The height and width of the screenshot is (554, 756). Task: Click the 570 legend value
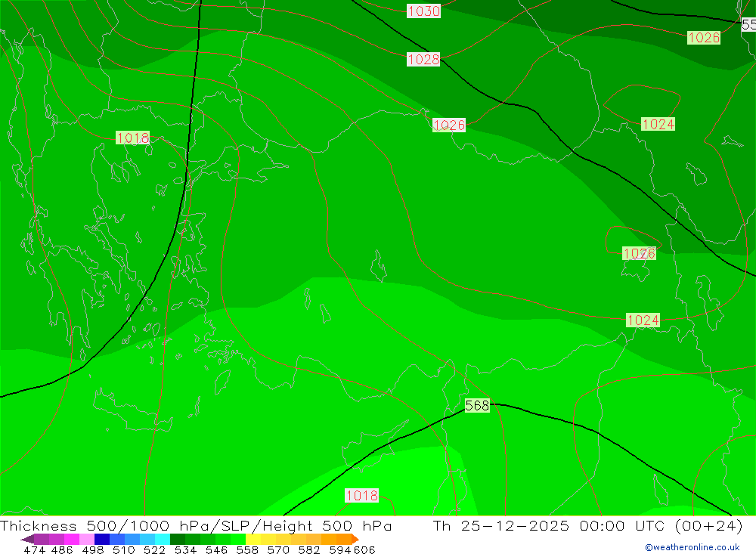point(277,549)
